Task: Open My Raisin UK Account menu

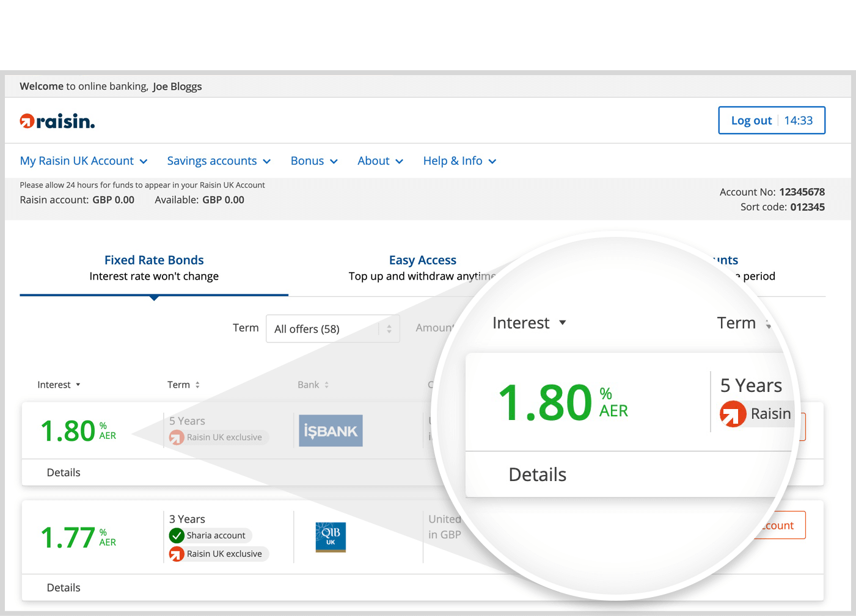Action: click(84, 161)
